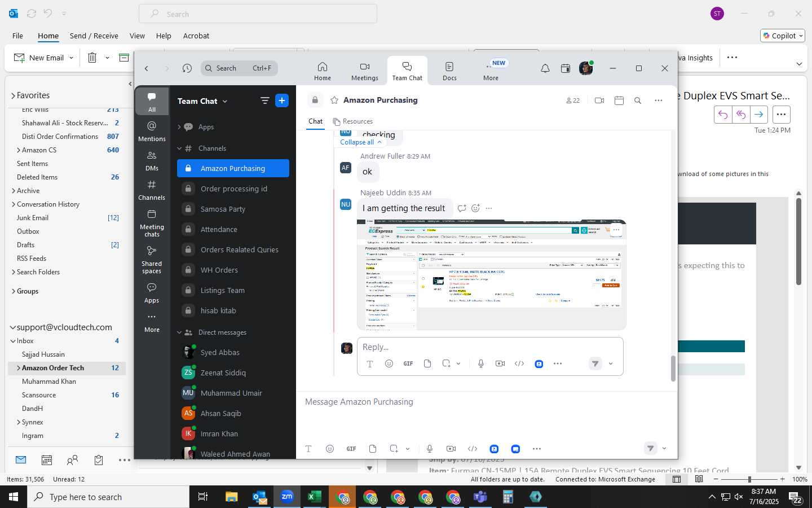Record audio message in reply toolbar
The width and height of the screenshot is (812, 508).
(x=480, y=364)
